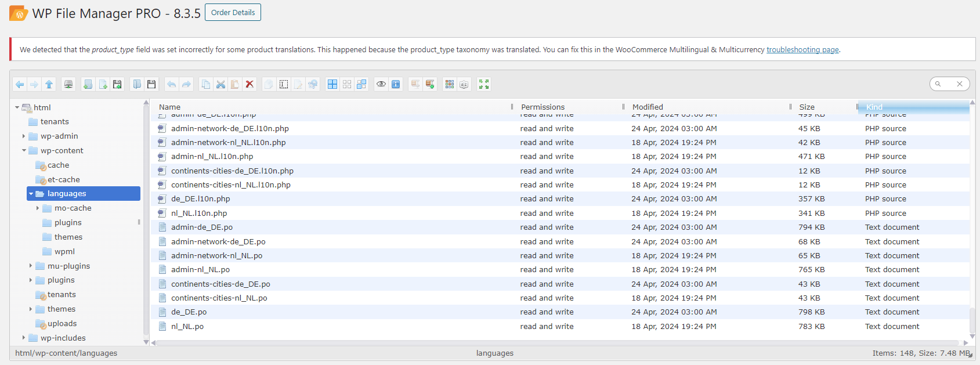Select the file admin-network-nl_NL.po
980x365 pixels.
point(559,256)
